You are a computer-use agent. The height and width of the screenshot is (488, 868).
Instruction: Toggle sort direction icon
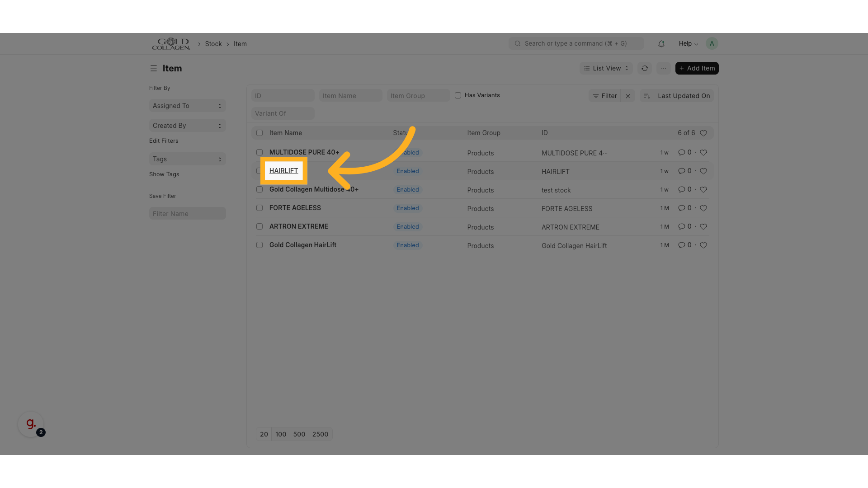pos(646,96)
